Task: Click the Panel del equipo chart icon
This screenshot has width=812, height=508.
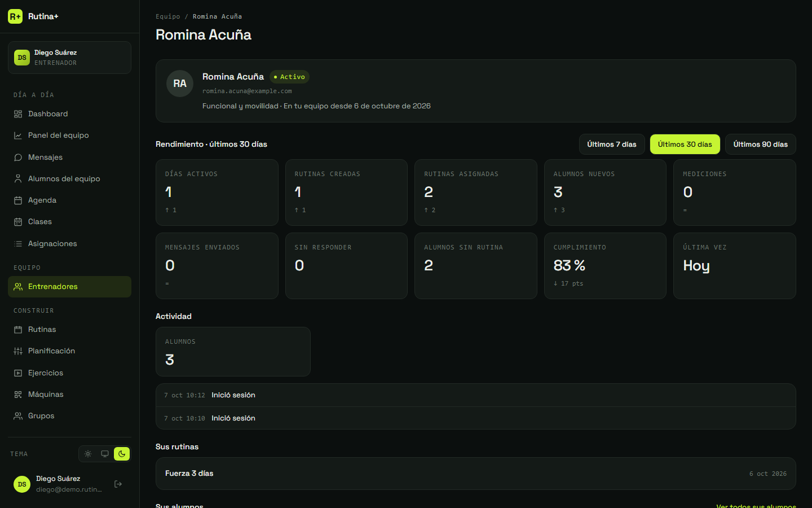Action: (x=18, y=135)
